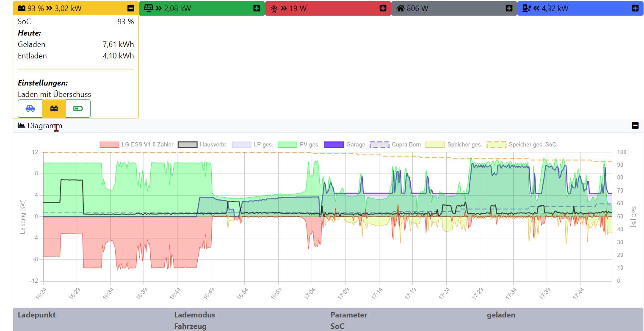Image resolution: width=644 pixels, height=331 pixels.
Task: Collapse the Diagramm panel using its minus button
Action: click(635, 125)
